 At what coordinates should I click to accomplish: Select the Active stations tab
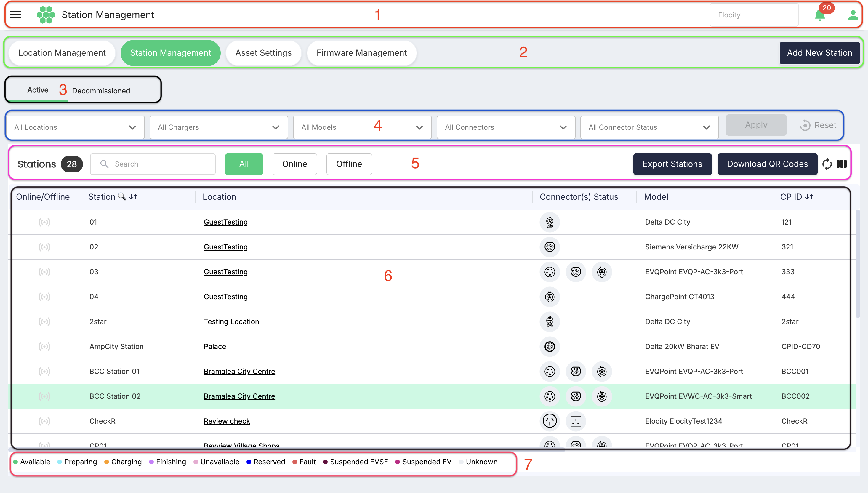[x=38, y=90]
